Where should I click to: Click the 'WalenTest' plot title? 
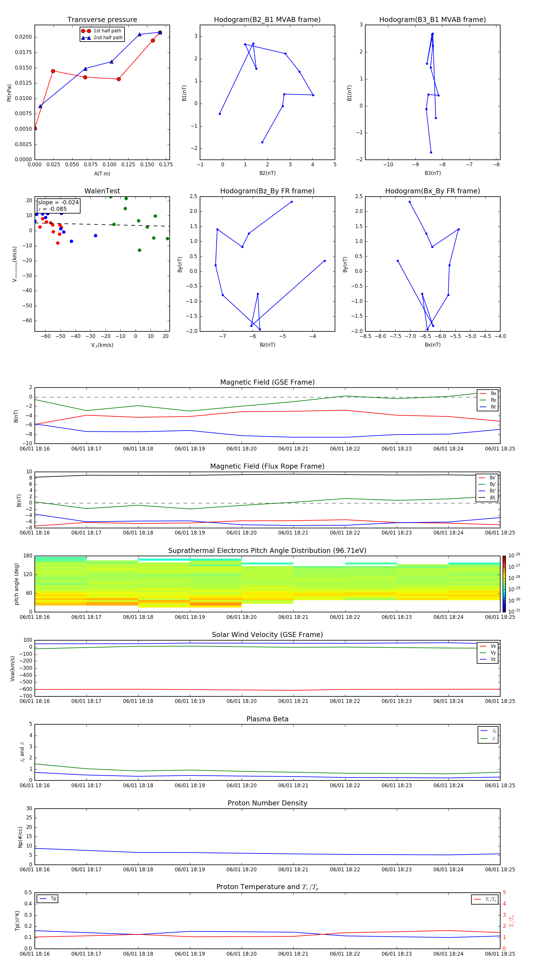[102, 191]
